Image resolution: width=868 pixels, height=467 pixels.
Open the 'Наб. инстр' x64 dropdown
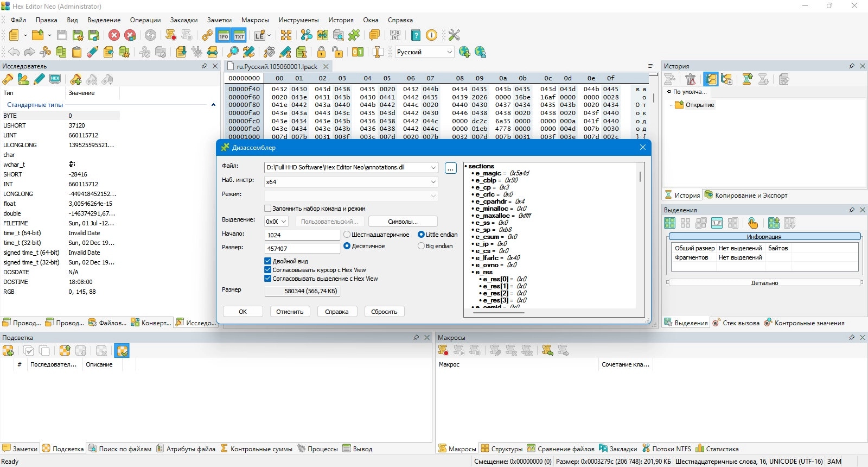(433, 182)
